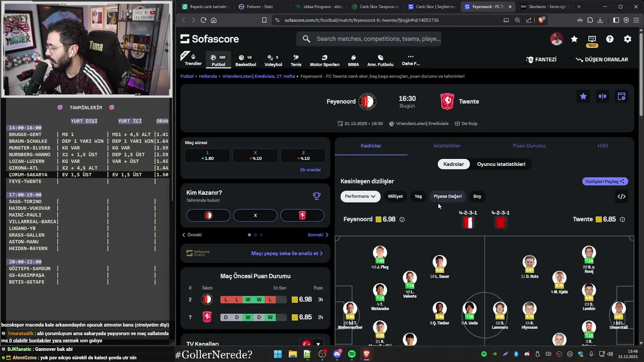The height and width of the screenshot is (362, 644).
Task: Open the match widget icon next to compare
Action: [x=621, y=97]
